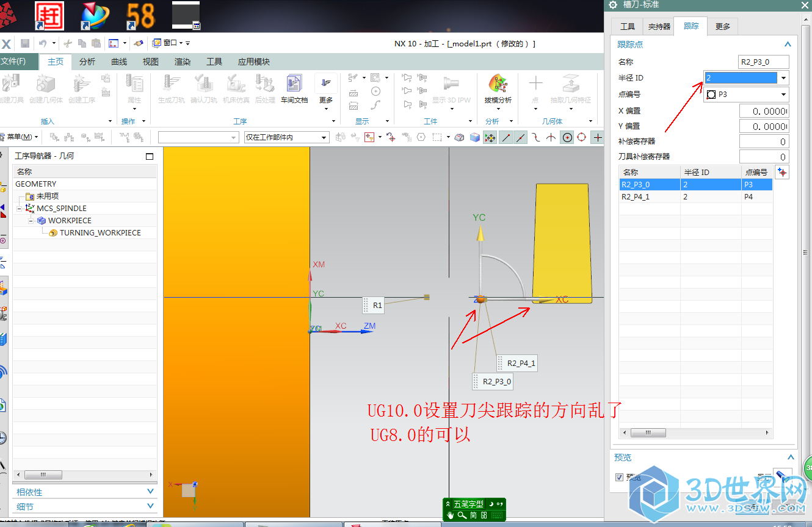Switch to the 应用模块 ribbon tab

[254, 62]
